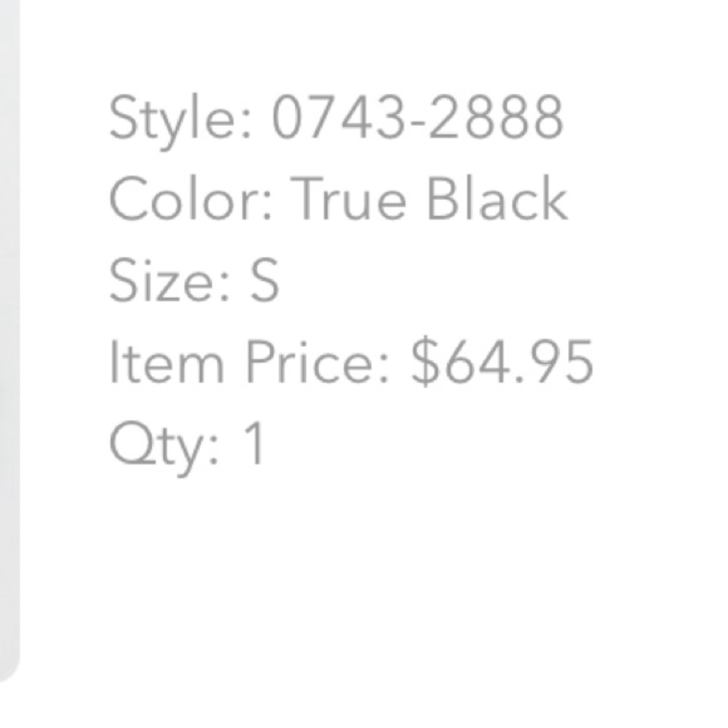Click the hyphen in the style number
Image resolution: width=728 pixels, height=728 pixels.
[417, 121]
